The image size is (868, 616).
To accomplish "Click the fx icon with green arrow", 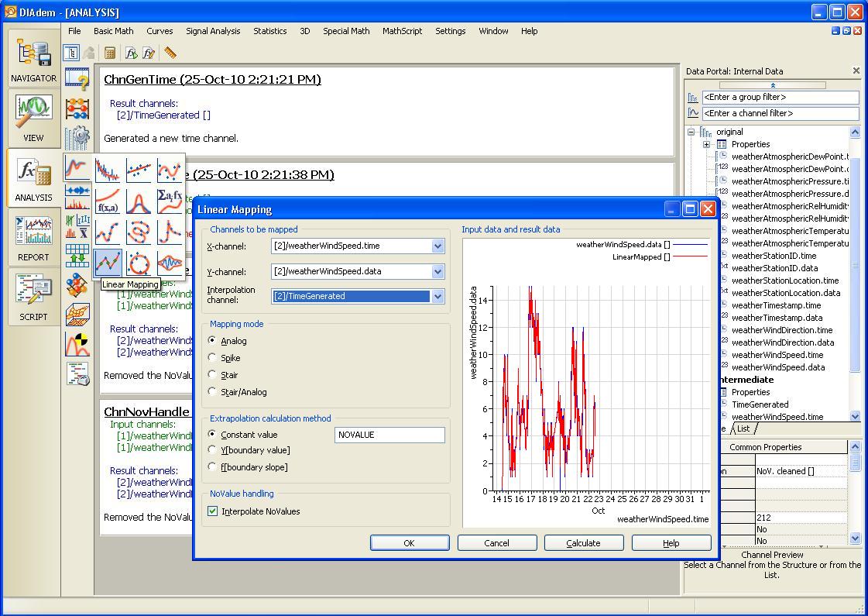I will click(x=131, y=53).
